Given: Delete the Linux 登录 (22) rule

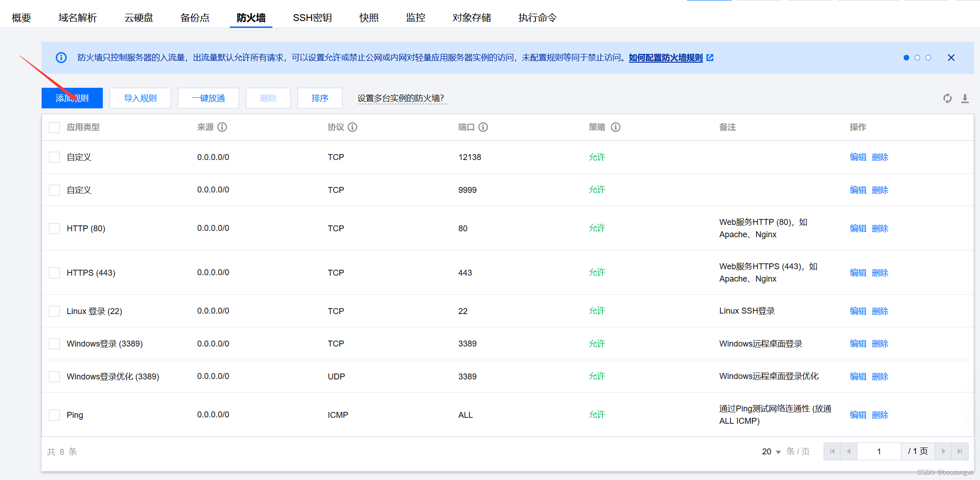Looking at the screenshot, I should pyautogui.click(x=880, y=311).
